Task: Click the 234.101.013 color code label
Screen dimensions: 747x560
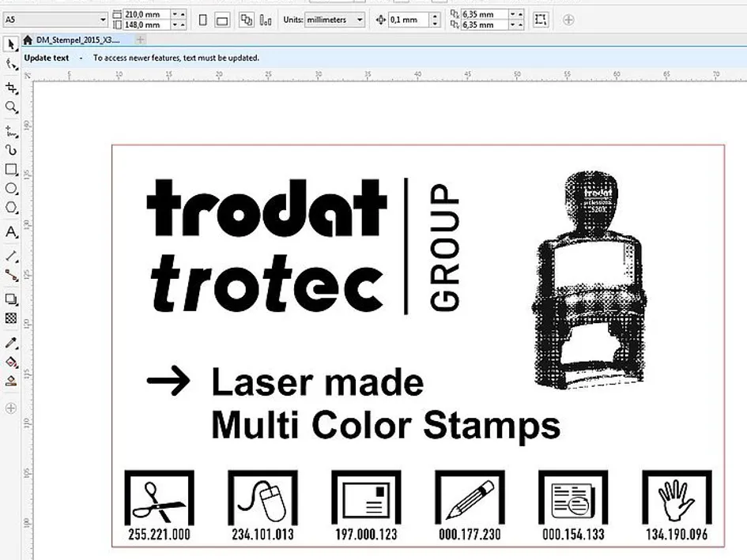Action: (x=263, y=534)
